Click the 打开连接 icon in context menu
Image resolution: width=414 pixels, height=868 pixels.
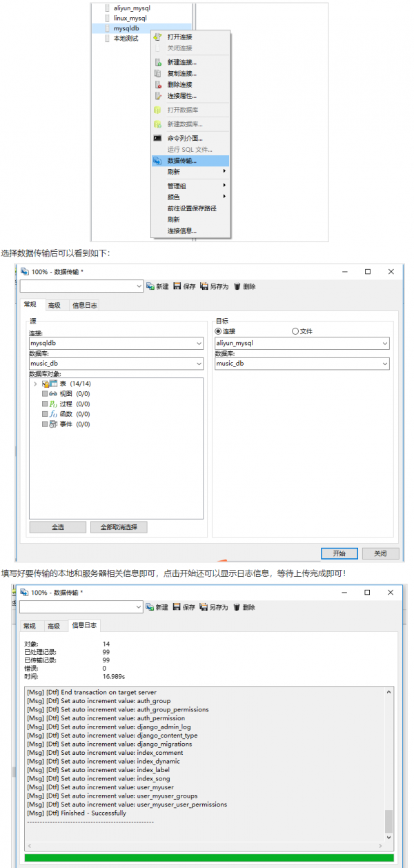(157, 37)
